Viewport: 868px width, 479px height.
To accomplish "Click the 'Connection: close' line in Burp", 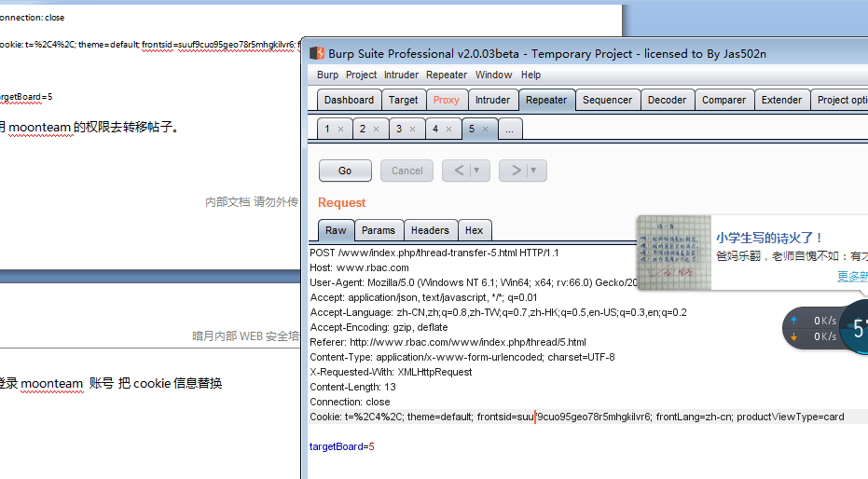I will (x=350, y=402).
